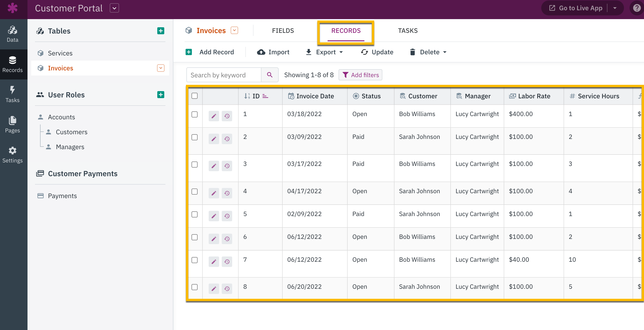Expand the Go to Live App arrow
The image size is (644, 330).
tap(615, 8)
